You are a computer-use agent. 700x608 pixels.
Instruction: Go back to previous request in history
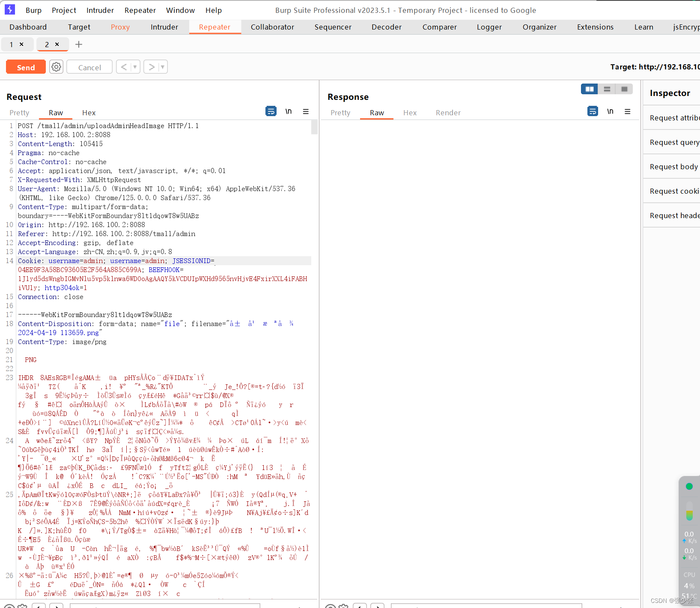tap(124, 67)
